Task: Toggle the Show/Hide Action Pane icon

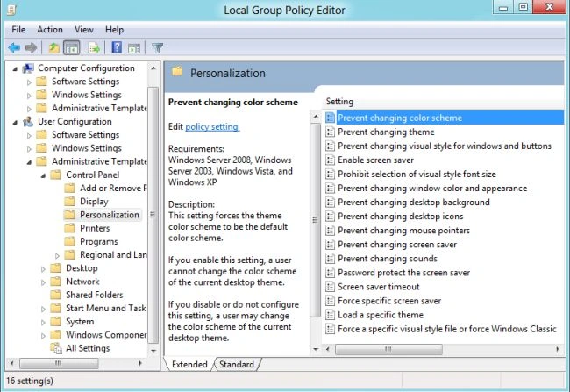Action: coord(134,48)
